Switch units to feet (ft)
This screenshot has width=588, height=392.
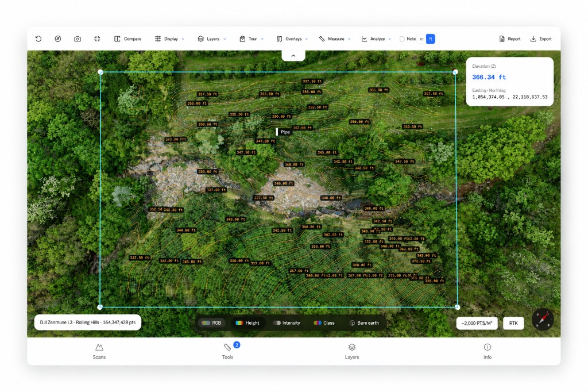[x=431, y=39]
